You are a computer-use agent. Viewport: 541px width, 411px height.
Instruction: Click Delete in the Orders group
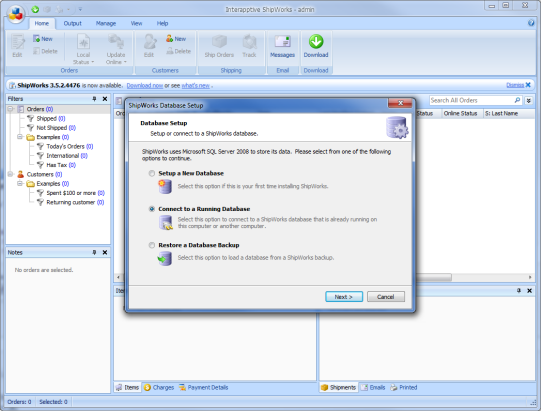pos(45,51)
